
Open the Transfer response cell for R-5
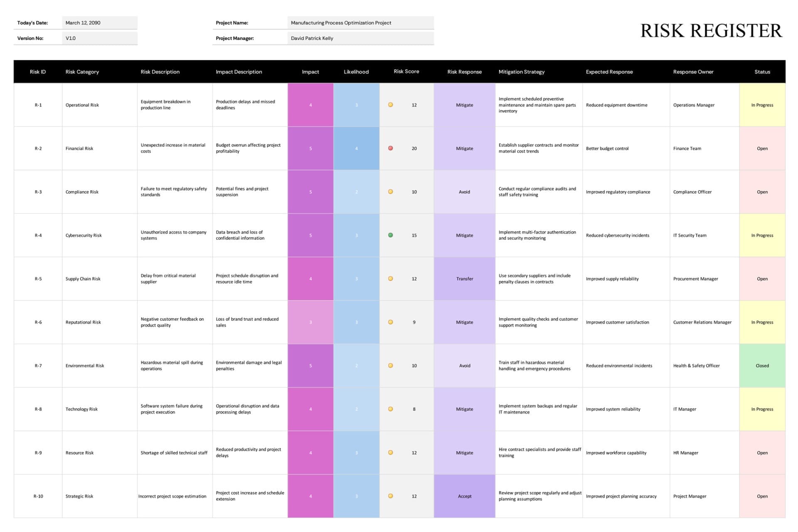pos(464,279)
